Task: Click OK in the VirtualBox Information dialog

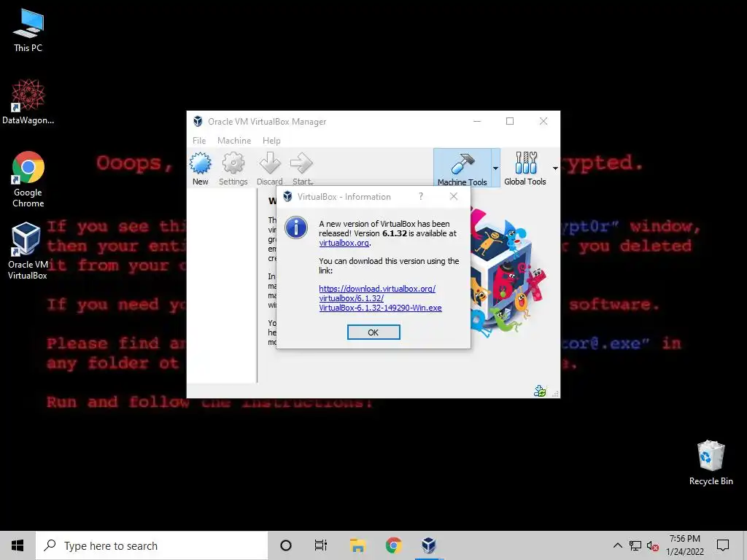Action: click(373, 332)
